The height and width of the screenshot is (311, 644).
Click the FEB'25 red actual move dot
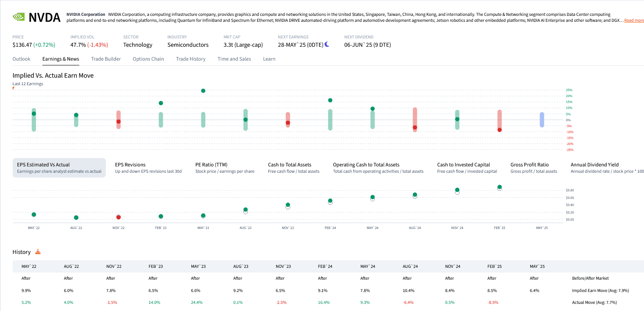pyautogui.click(x=499, y=130)
